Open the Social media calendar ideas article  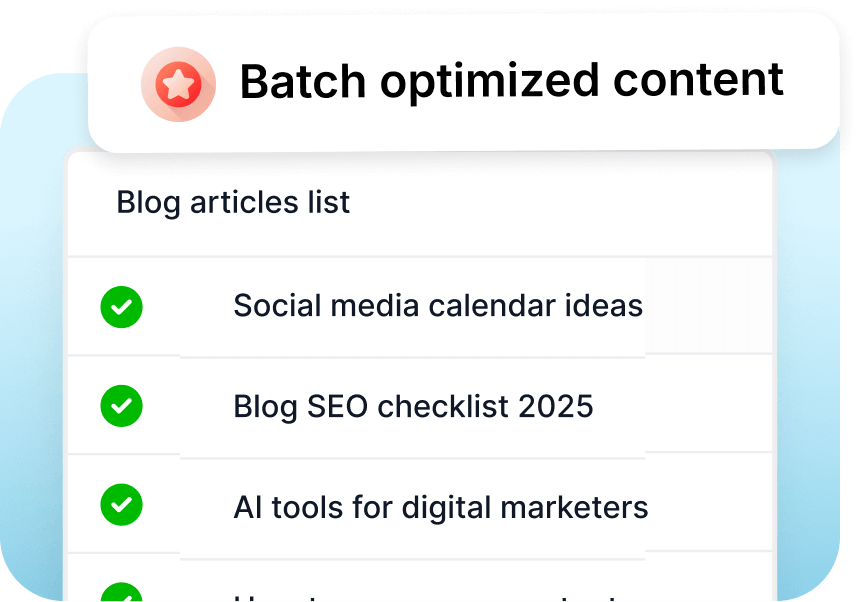click(x=437, y=306)
